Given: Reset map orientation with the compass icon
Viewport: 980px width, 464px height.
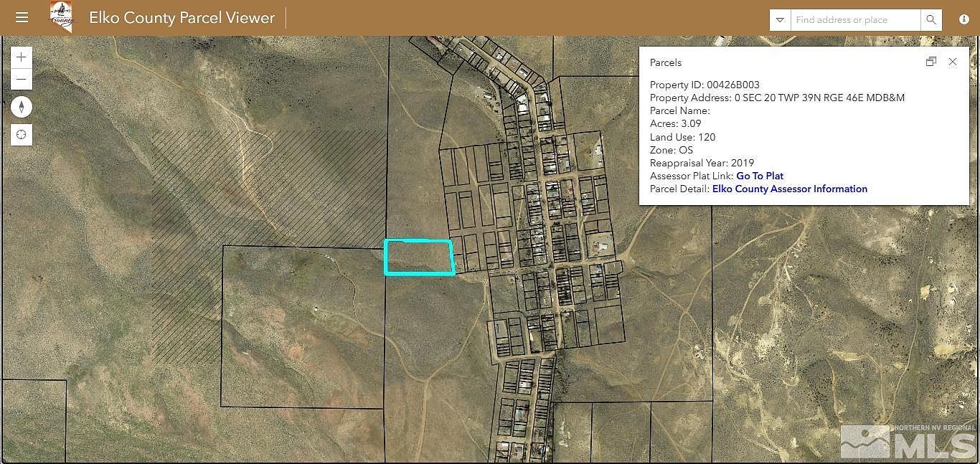Looking at the screenshot, I should click(22, 106).
